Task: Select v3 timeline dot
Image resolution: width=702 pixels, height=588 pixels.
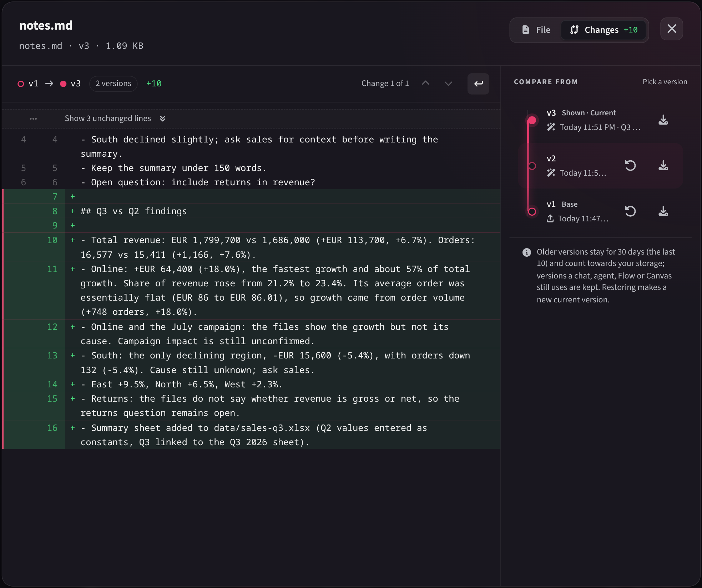Action: [532, 120]
